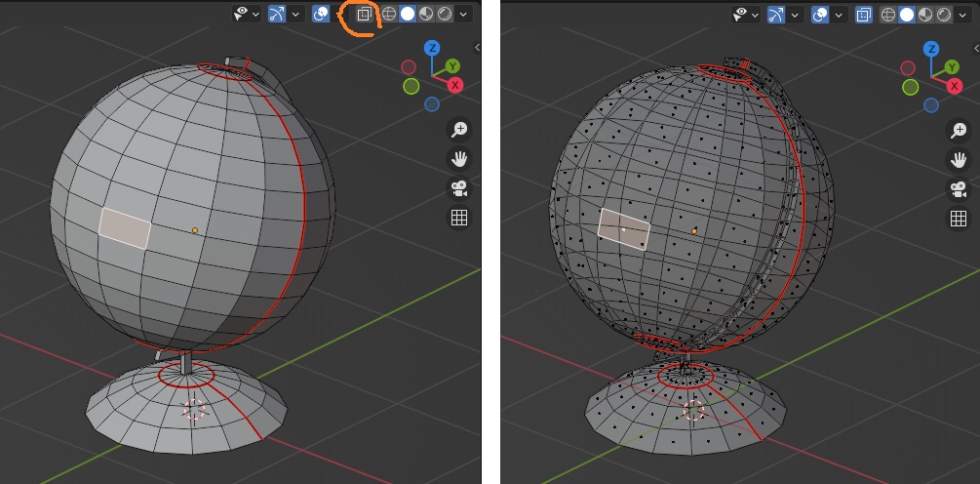980x484 pixels.
Task: Toggle gizmo display in left viewport header
Action: click(278, 14)
